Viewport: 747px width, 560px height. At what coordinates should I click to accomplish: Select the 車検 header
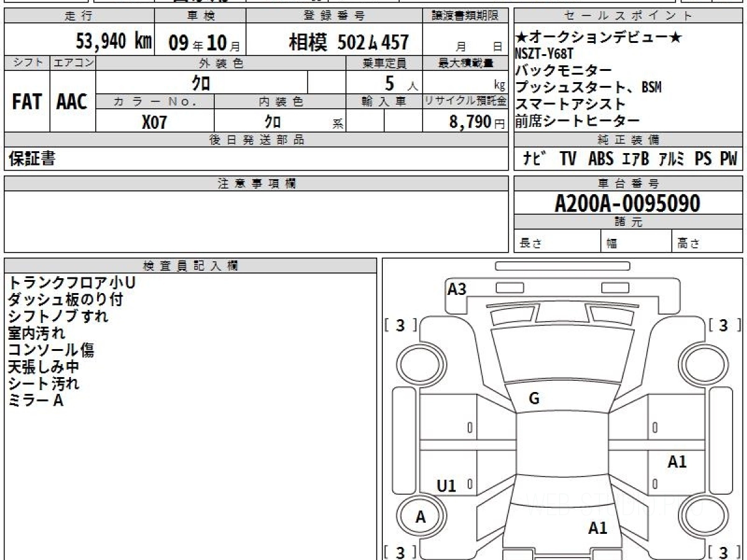click(200, 16)
